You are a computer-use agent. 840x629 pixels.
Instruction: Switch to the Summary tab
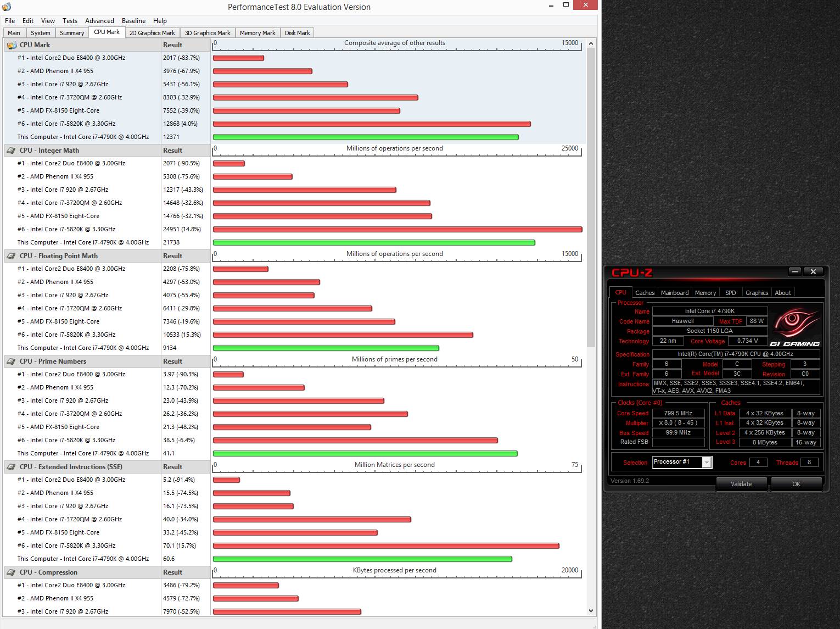coord(72,33)
